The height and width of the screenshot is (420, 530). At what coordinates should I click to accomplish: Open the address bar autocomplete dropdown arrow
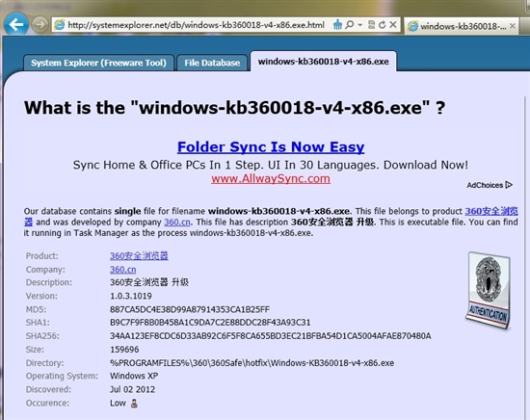[360, 25]
